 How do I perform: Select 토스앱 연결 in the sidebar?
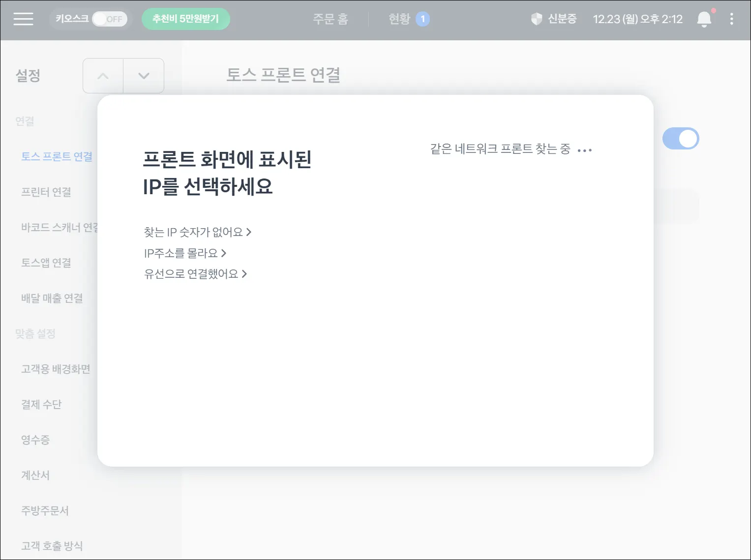pos(46,263)
